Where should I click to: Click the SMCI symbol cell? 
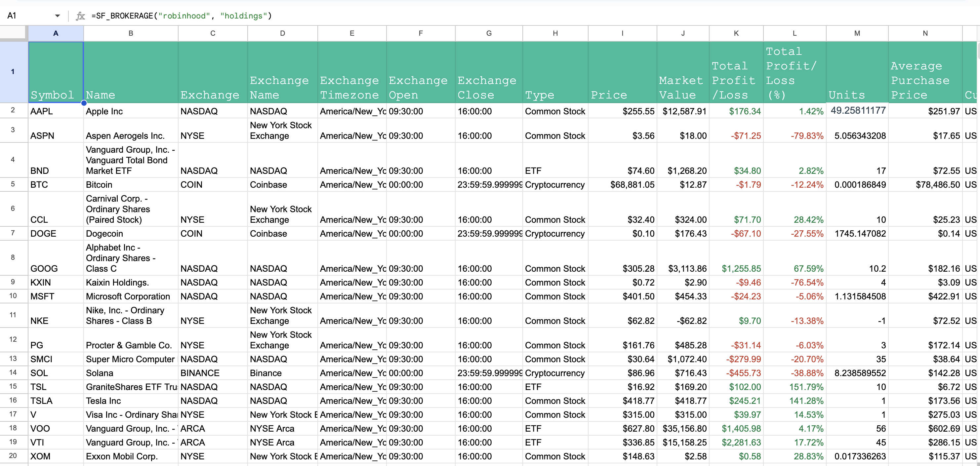coord(56,359)
